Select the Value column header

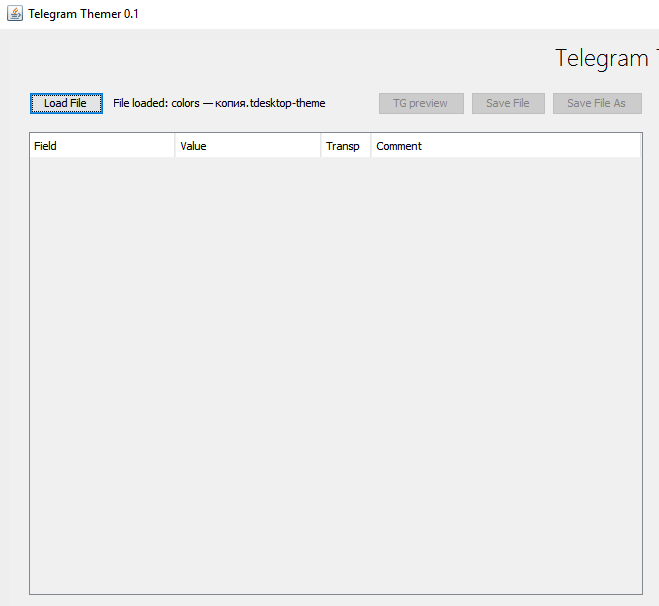tap(248, 146)
